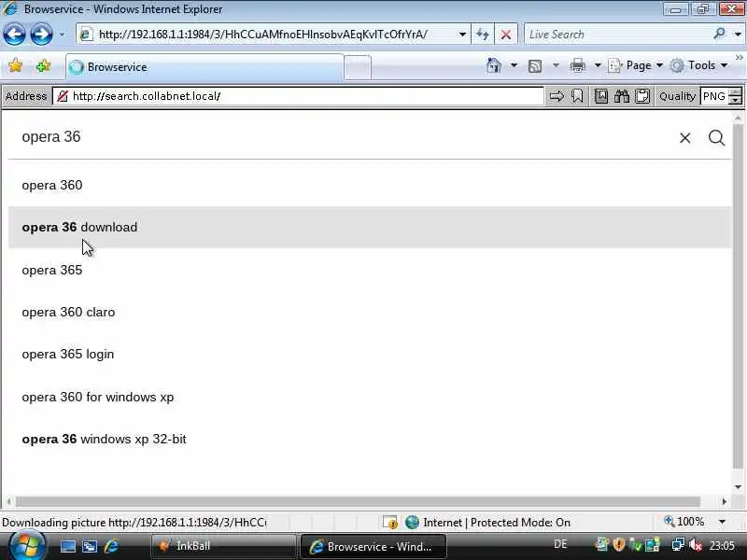This screenshot has width=747, height=560.
Task: Click the vertical scrollbar up arrow
Action: pyautogui.click(x=738, y=118)
